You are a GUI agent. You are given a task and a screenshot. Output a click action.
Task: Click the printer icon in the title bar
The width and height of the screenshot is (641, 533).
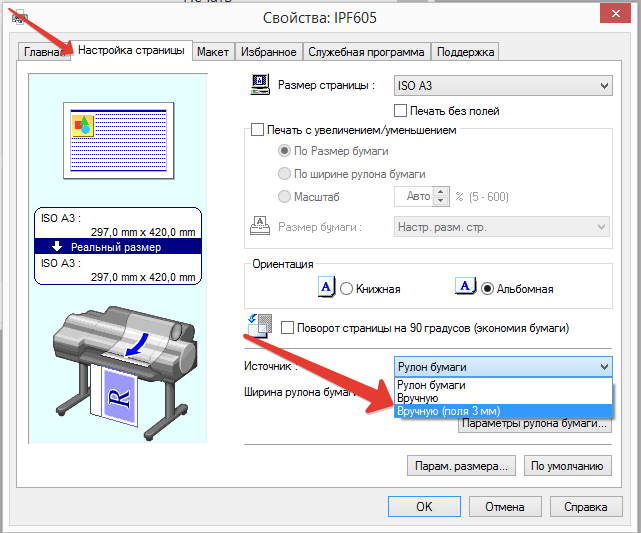[20, 18]
